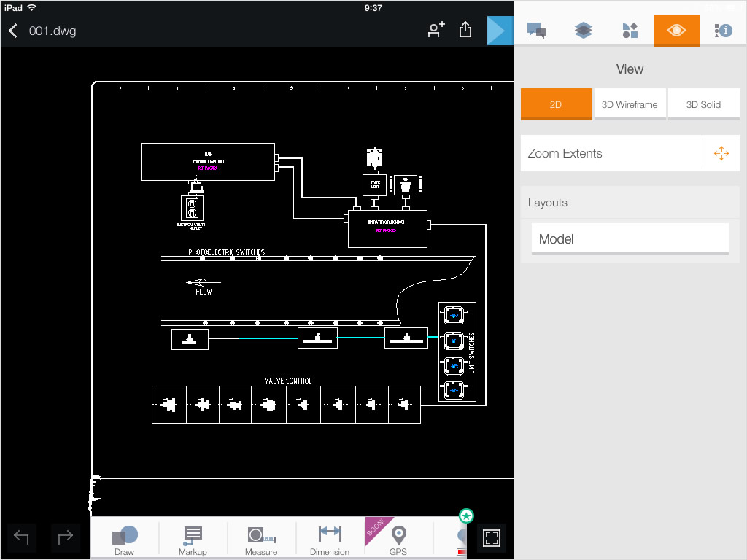
Task: Select the View eye tab
Action: (x=676, y=31)
